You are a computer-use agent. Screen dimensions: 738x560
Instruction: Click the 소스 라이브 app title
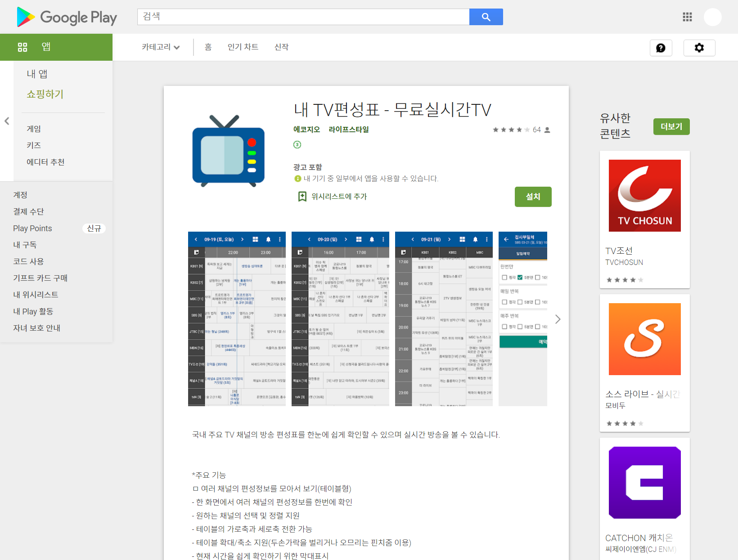642,394
